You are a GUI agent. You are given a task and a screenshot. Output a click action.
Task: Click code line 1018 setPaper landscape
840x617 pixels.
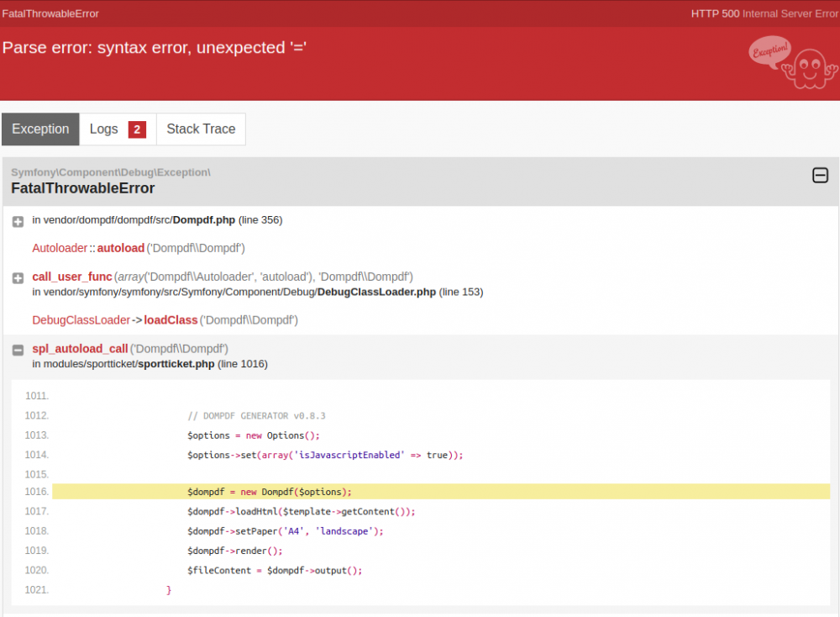click(x=286, y=531)
